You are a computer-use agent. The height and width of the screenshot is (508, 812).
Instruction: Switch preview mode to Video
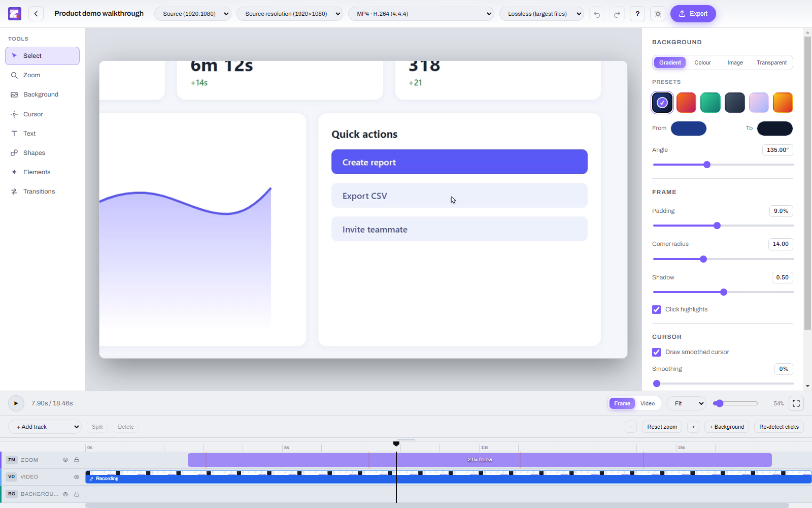tap(648, 403)
